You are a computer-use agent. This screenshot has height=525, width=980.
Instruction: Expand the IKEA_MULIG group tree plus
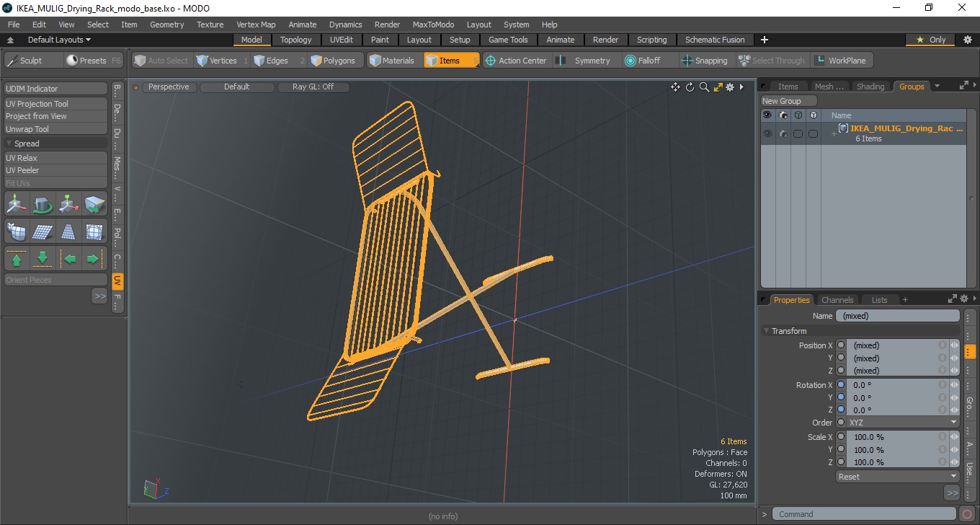click(x=834, y=133)
